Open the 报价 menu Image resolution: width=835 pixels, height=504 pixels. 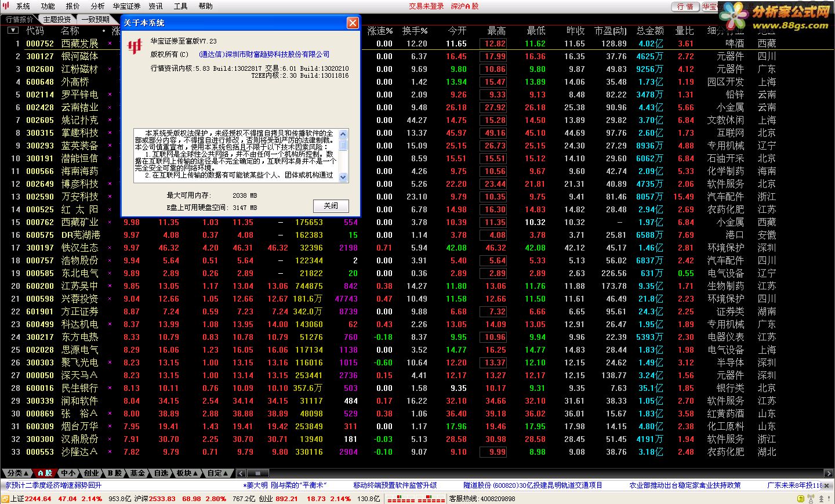(x=73, y=6)
